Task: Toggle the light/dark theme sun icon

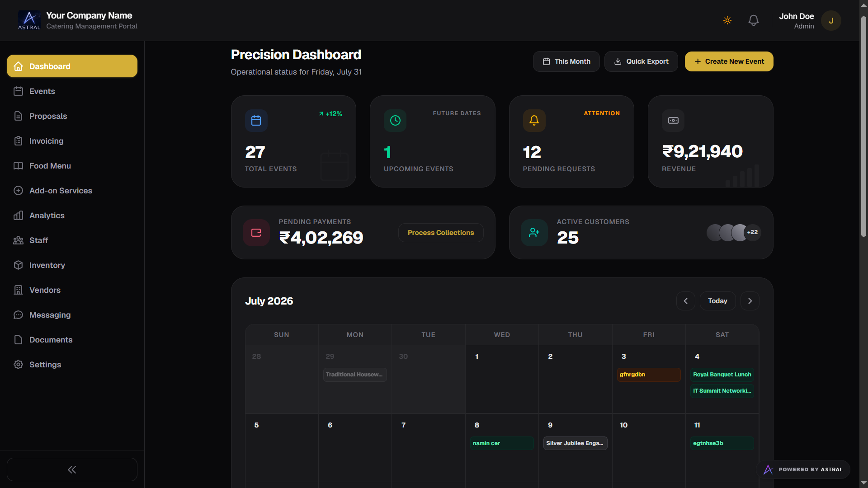Action: click(727, 20)
